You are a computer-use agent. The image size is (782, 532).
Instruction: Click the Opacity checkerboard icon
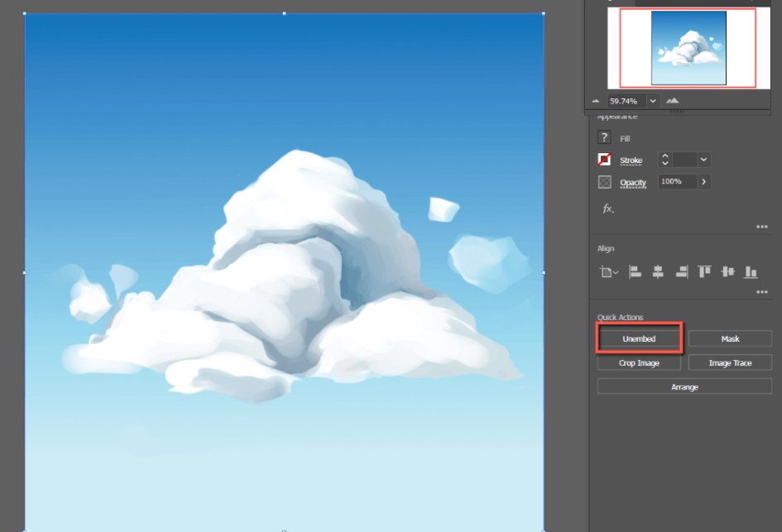coord(604,182)
